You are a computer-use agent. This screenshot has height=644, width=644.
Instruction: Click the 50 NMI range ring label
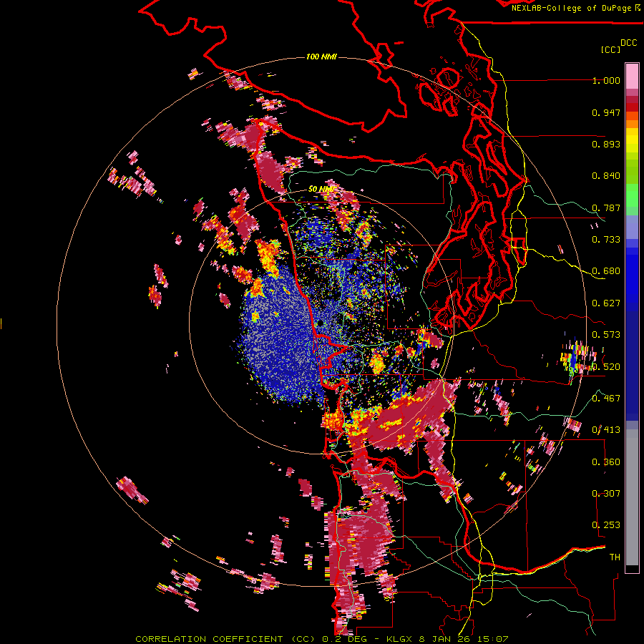(321, 189)
